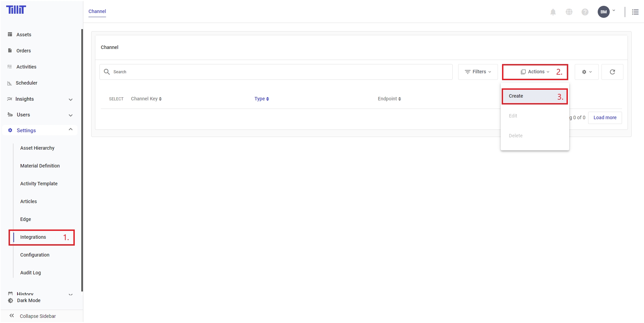Open the Filters dropdown
This screenshot has height=323, width=644.
478,72
